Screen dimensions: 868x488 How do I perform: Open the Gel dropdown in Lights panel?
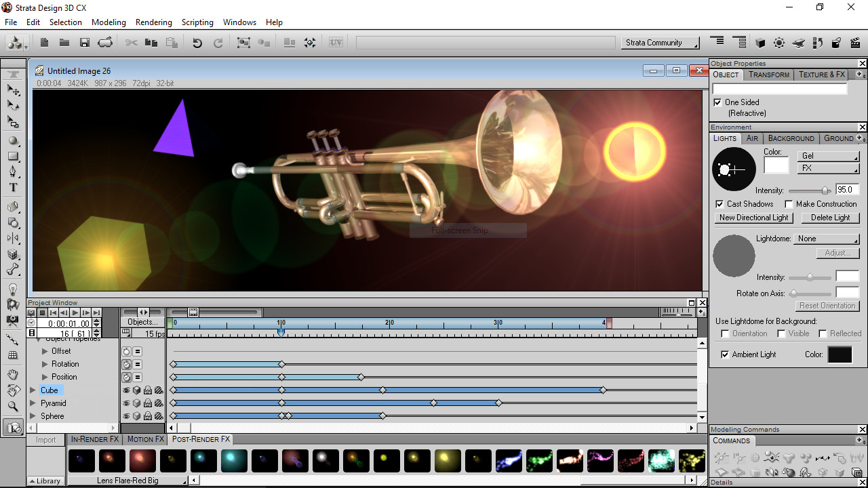[x=828, y=156]
